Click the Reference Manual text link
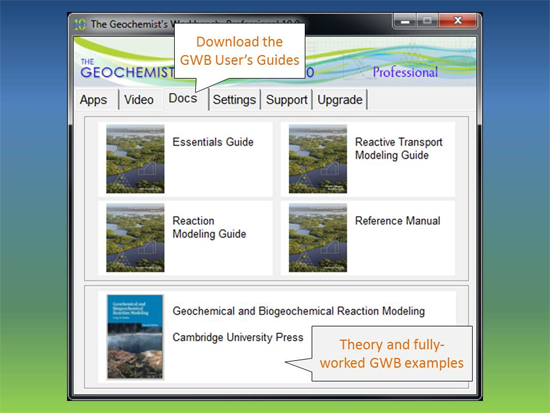This screenshot has height=413, width=550. (398, 221)
